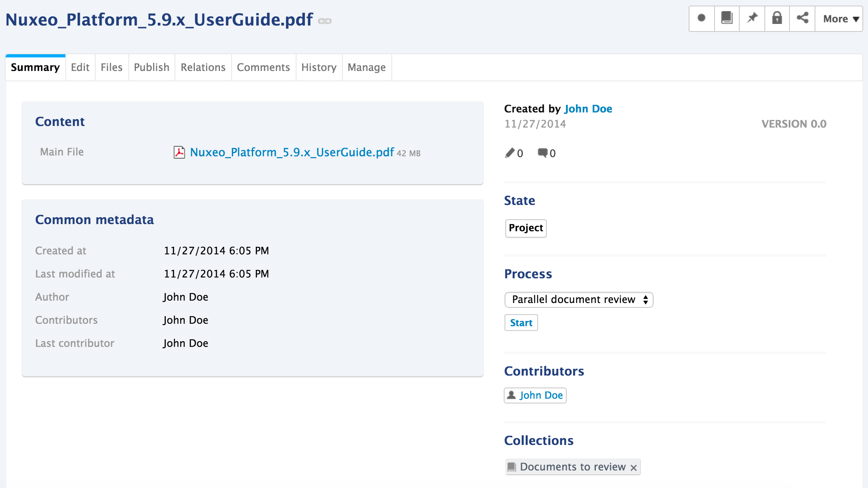Click the Collections section heading

point(539,441)
